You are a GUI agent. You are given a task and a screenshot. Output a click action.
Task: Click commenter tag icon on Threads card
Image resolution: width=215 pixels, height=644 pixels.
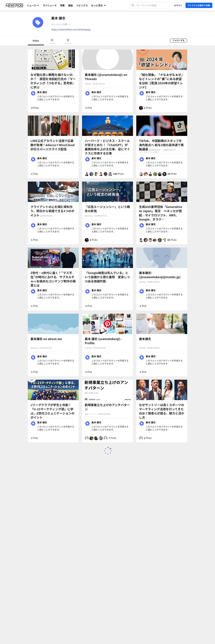click(x=87, y=93)
